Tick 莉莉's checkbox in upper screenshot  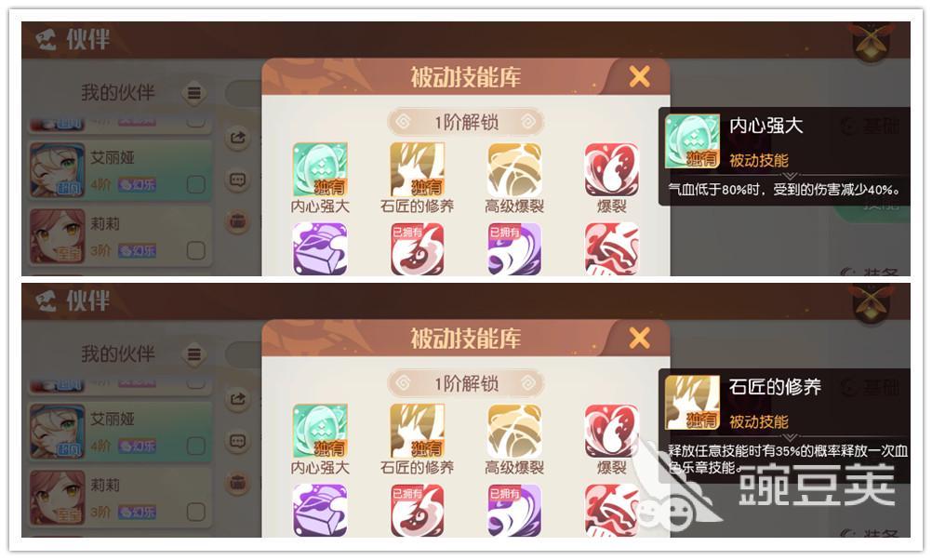196,250
